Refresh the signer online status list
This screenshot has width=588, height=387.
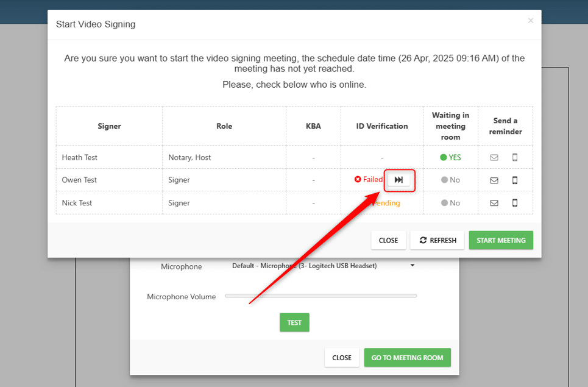click(x=437, y=240)
